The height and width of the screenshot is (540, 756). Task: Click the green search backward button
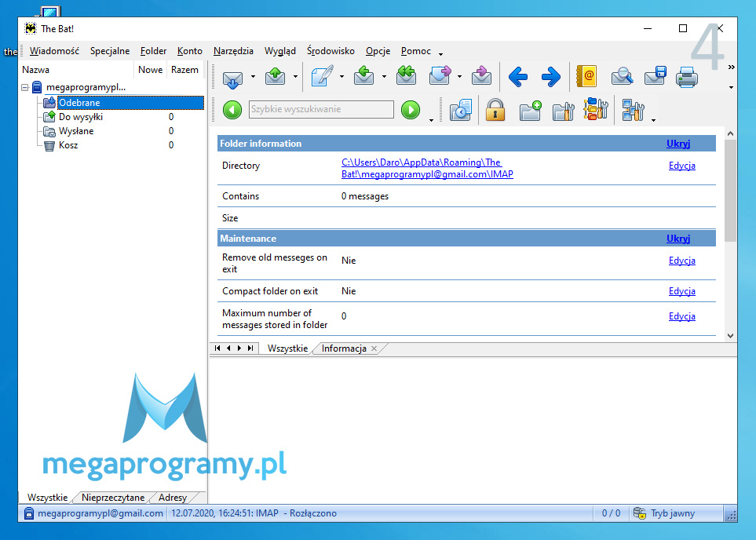coord(232,110)
